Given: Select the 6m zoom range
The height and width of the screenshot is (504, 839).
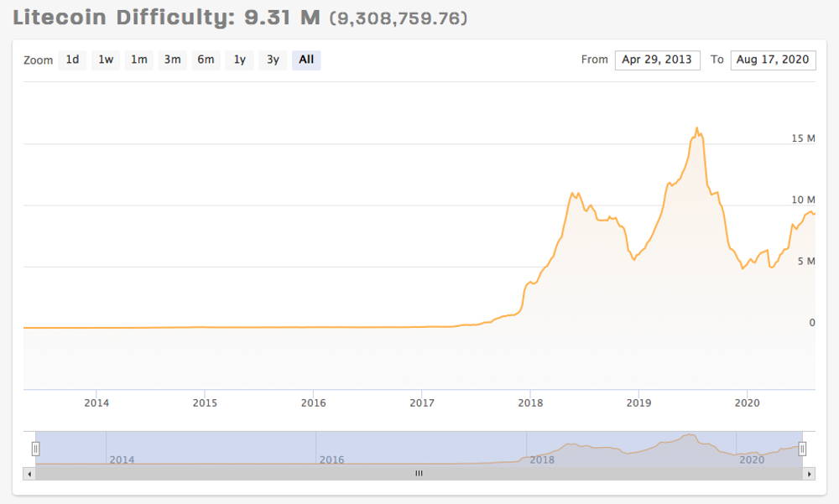Looking at the screenshot, I should point(206,60).
